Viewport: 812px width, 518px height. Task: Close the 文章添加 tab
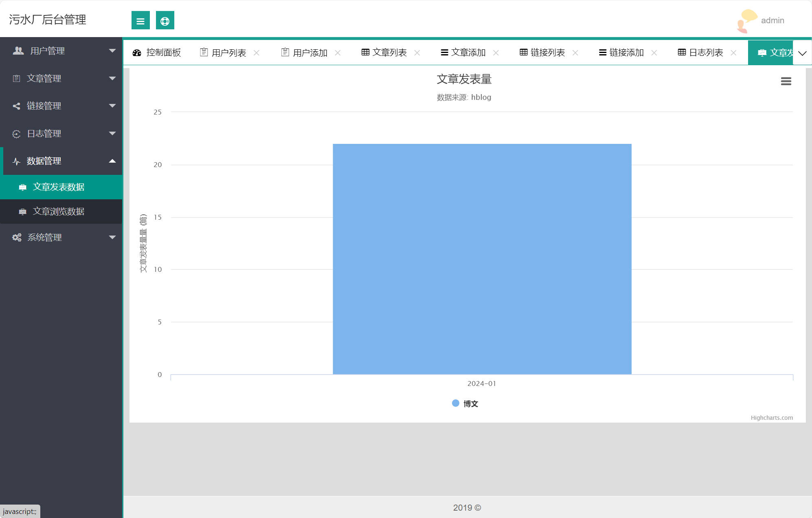coord(496,53)
